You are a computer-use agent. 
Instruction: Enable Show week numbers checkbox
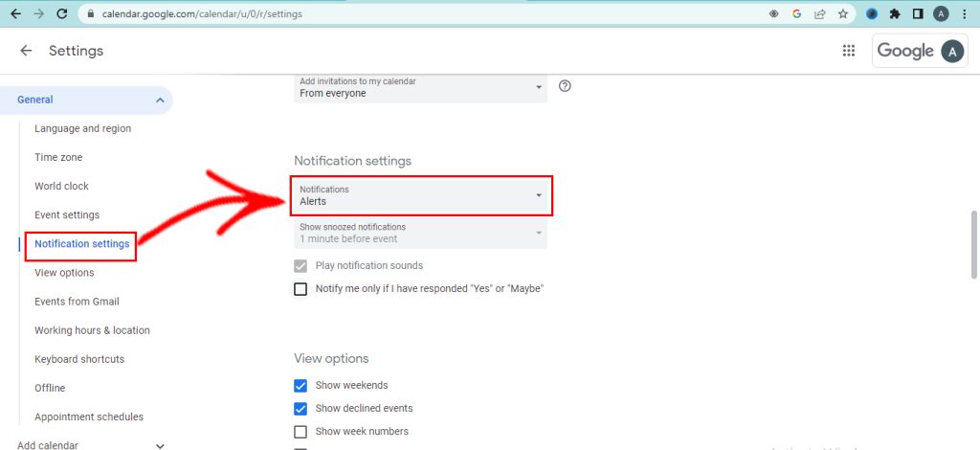click(x=301, y=432)
